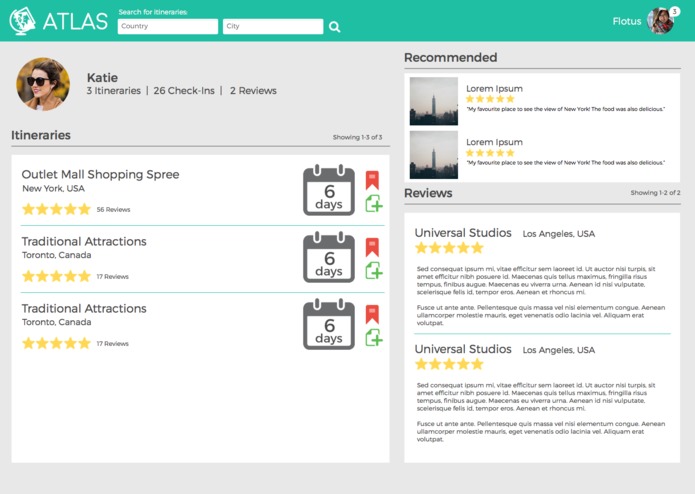The height and width of the screenshot is (494, 695).
Task: Click Los Angeles, USA on first review
Action: 558,234
